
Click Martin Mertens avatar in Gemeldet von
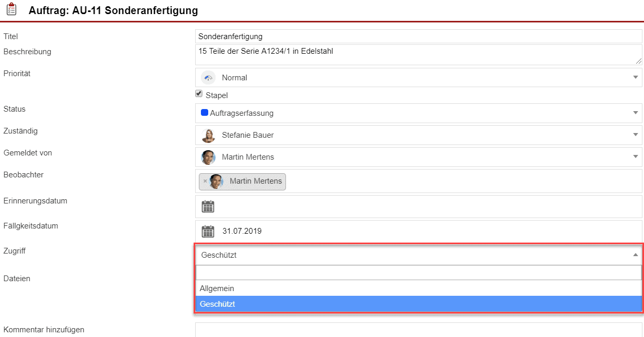[x=208, y=157]
